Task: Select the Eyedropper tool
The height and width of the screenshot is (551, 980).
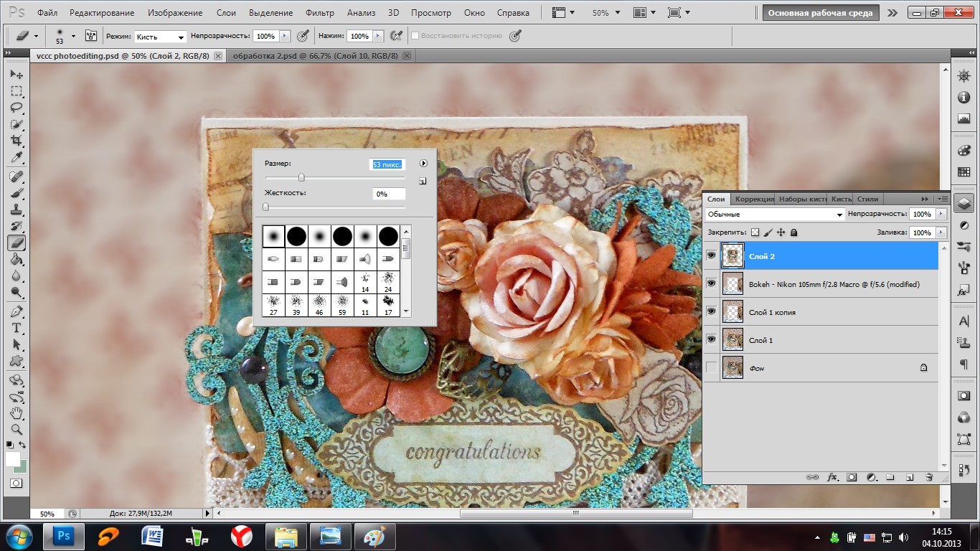Action: pos(17,157)
